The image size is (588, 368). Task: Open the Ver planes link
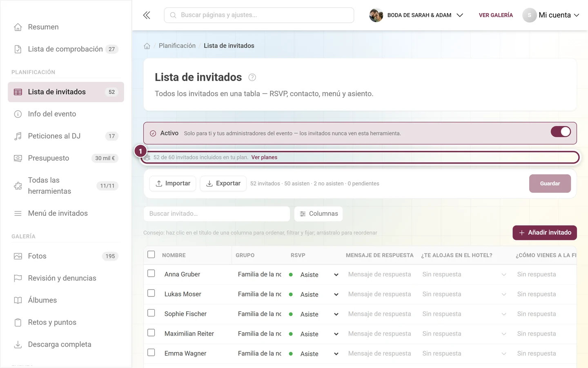point(264,157)
